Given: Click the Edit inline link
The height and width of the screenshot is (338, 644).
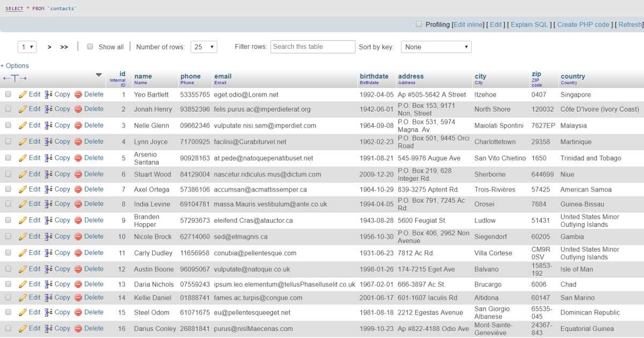Looking at the screenshot, I should coord(469,25).
